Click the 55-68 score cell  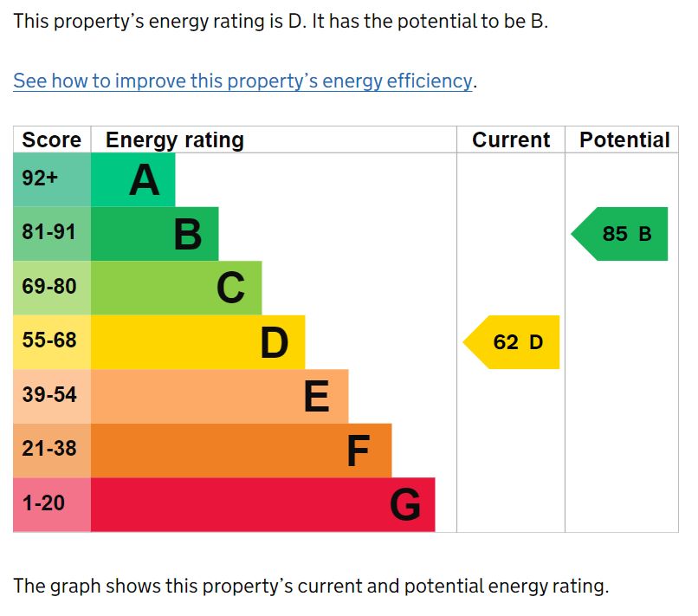[x=52, y=342]
